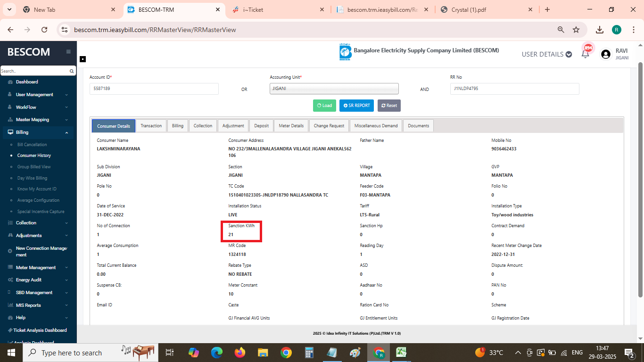Open new browser tab with plus
Image resolution: width=644 pixels, height=362 pixels.
pos(547,9)
